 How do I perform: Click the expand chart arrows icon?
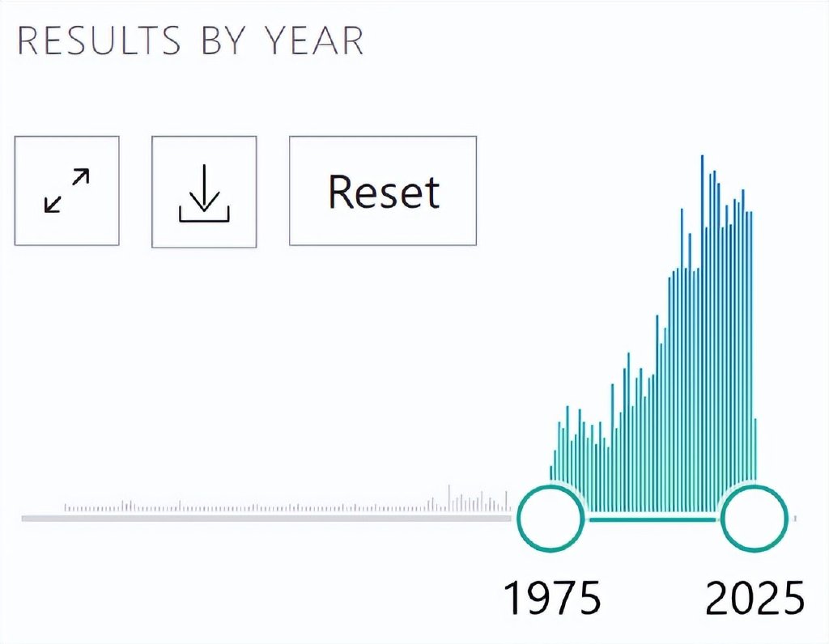(x=66, y=191)
